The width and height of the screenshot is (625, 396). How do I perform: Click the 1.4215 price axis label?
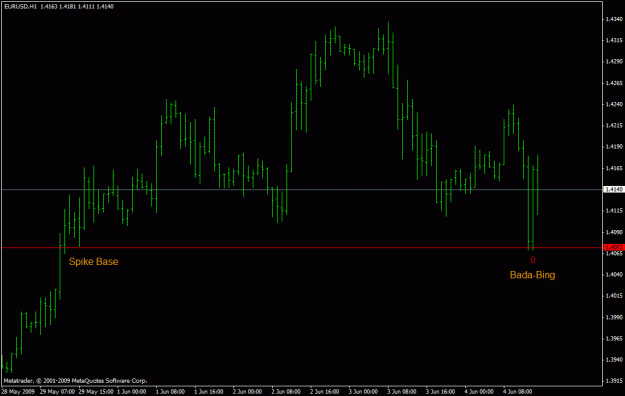614,126
